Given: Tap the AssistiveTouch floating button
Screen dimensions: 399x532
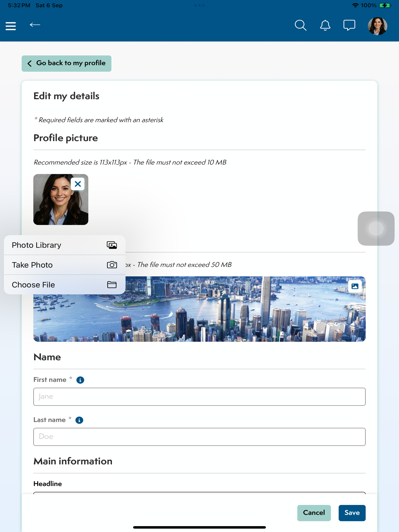Looking at the screenshot, I should click(x=376, y=228).
